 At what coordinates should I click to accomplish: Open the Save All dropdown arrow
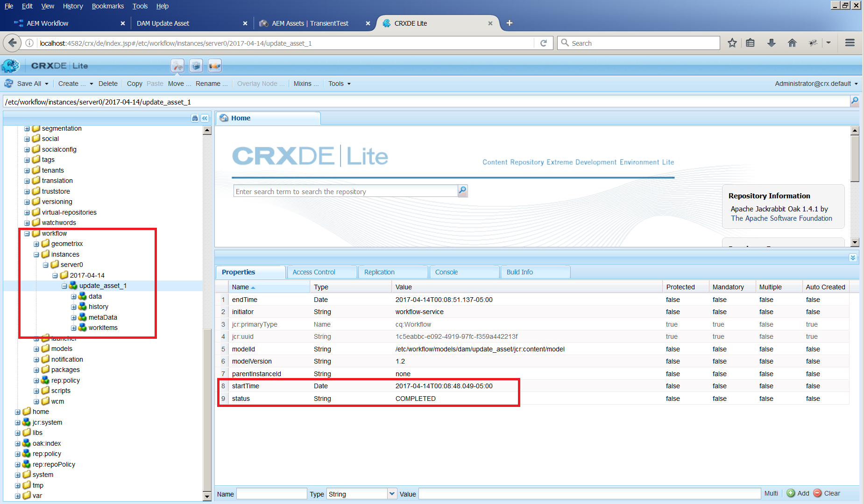[x=47, y=84]
